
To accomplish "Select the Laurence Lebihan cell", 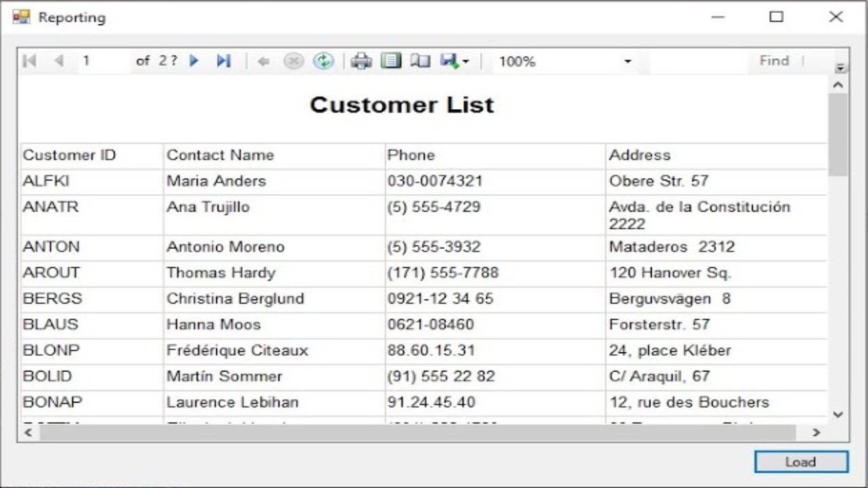I will pos(275,403).
